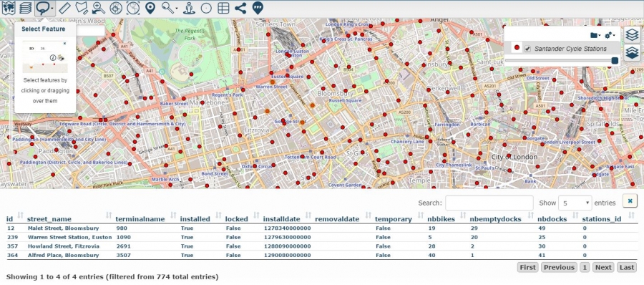Select page 1 in pagination

pos(585,267)
